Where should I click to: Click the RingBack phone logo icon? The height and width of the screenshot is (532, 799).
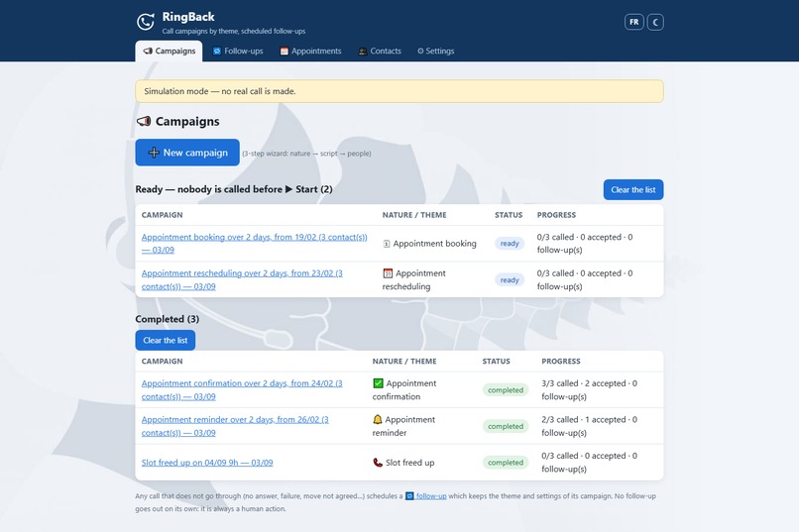pyautogui.click(x=146, y=22)
